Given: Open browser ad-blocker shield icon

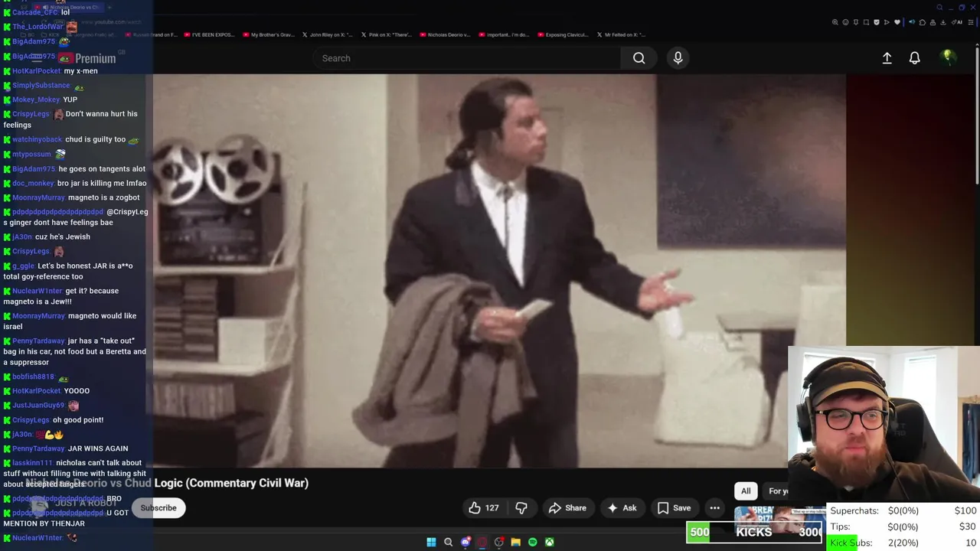Looking at the screenshot, I should (x=877, y=22).
